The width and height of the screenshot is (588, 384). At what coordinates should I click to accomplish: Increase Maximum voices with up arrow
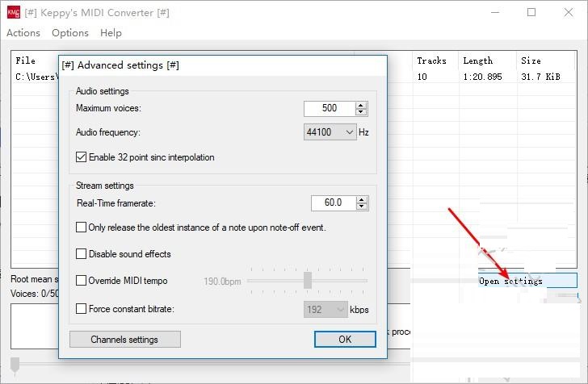tap(361, 105)
